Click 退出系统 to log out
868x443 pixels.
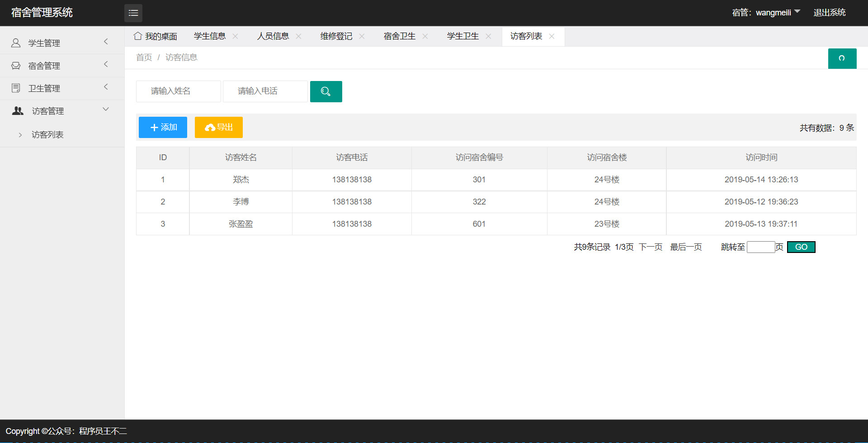pyautogui.click(x=829, y=12)
